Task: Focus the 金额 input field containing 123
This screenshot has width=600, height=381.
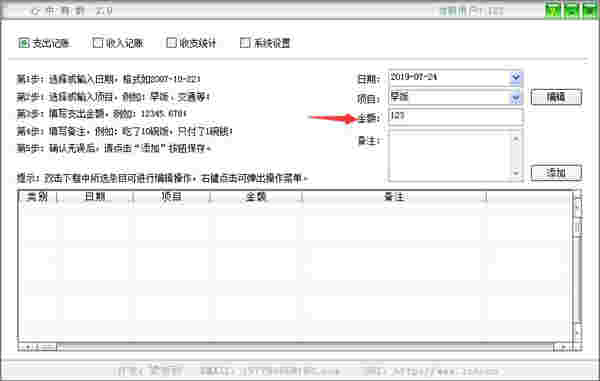Action: coord(455,116)
